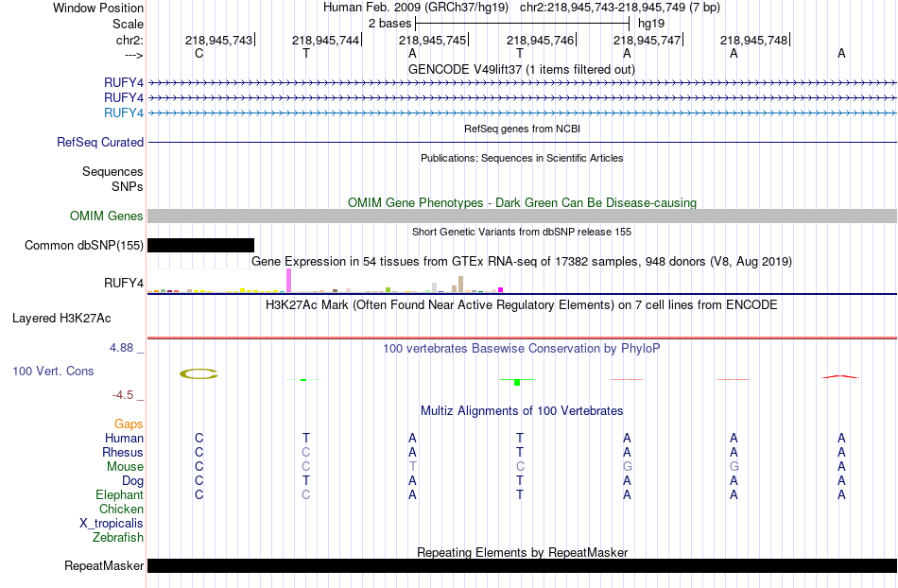Open RefSeq genes from NCBI track title
Image resolution: width=898 pixels, height=588 pixels.
point(522,129)
